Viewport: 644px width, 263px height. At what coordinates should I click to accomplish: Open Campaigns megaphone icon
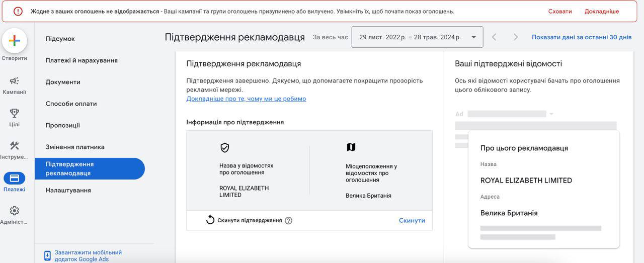(15, 81)
